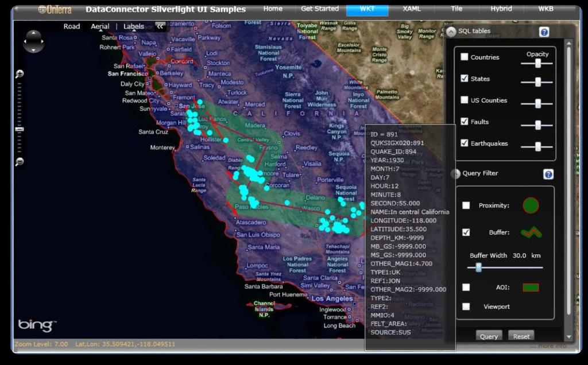Switch to the Tile tab
The width and height of the screenshot is (588, 365).
457,9
